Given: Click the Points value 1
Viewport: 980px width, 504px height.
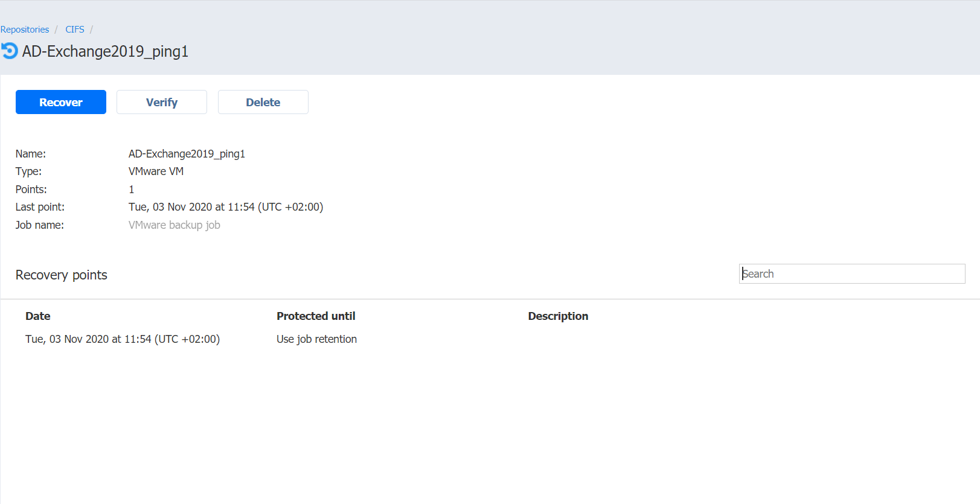Looking at the screenshot, I should pyautogui.click(x=131, y=190).
